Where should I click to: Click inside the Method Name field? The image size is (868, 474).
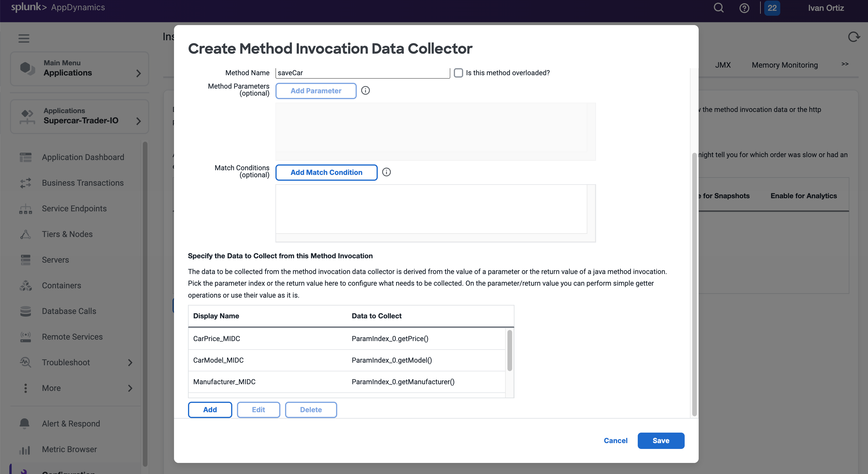[362, 73]
